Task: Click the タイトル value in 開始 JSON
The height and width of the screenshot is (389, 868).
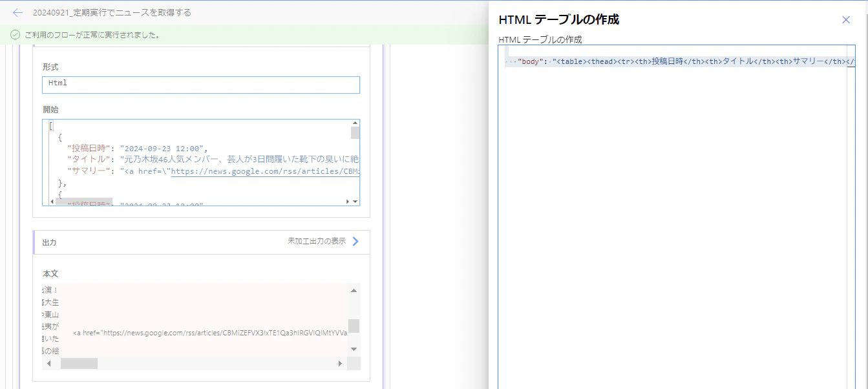Action: coord(239,160)
